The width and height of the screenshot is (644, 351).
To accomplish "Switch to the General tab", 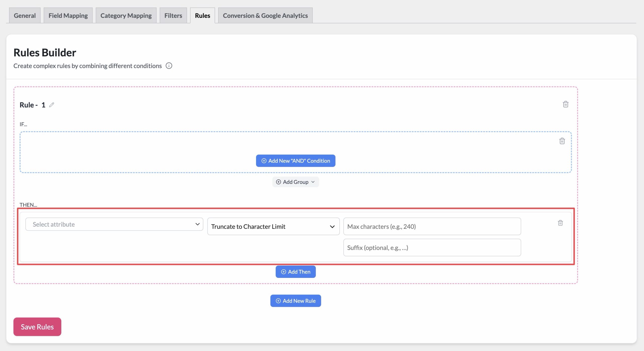I will pyautogui.click(x=25, y=16).
